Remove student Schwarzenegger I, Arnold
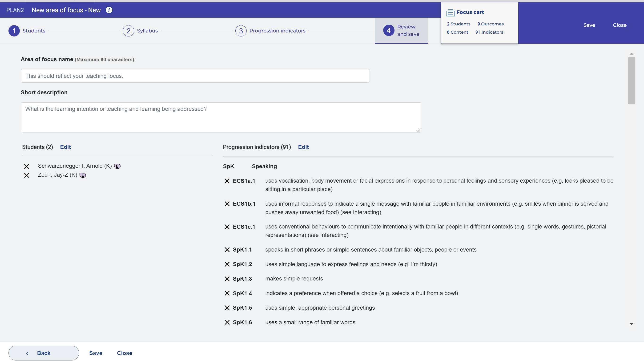The width and height of the screenshot is (644, 364). (x=27, y=166)
